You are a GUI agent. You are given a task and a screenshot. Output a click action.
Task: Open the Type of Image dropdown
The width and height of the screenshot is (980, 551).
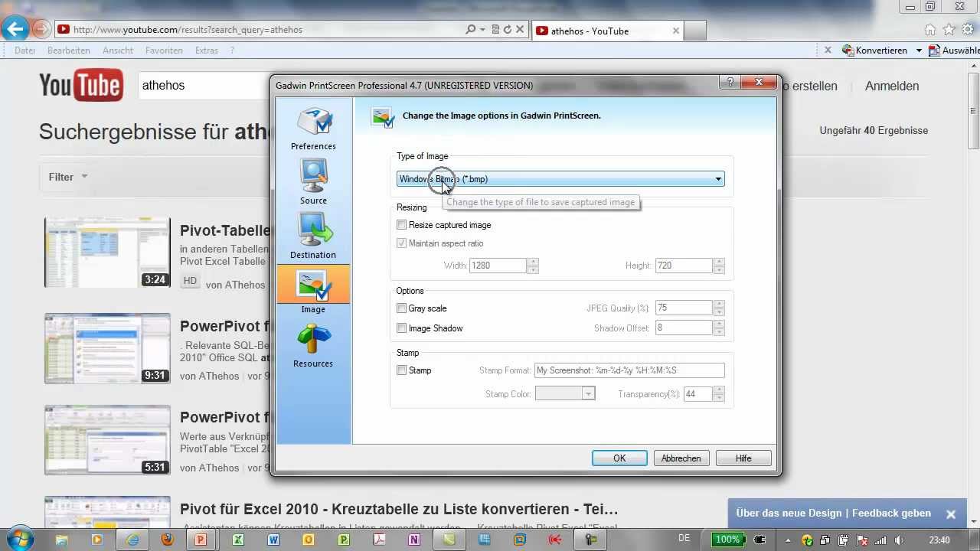(x=560, y=179)
